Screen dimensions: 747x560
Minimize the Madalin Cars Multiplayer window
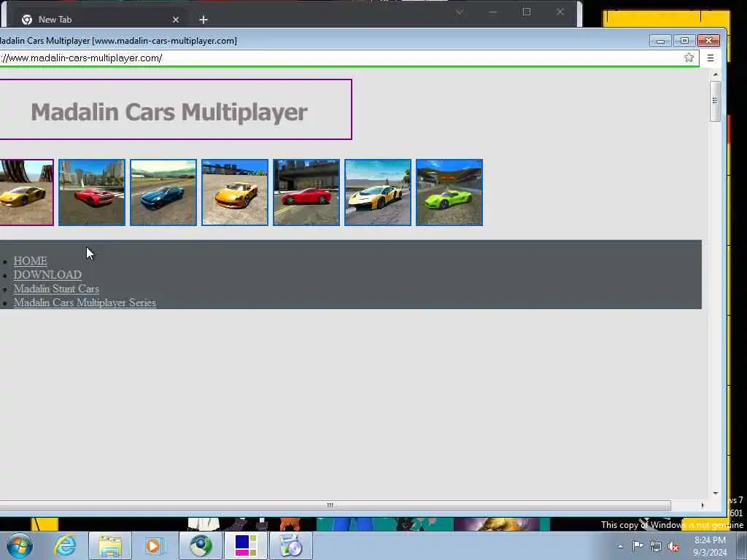(x=660, y=41)
